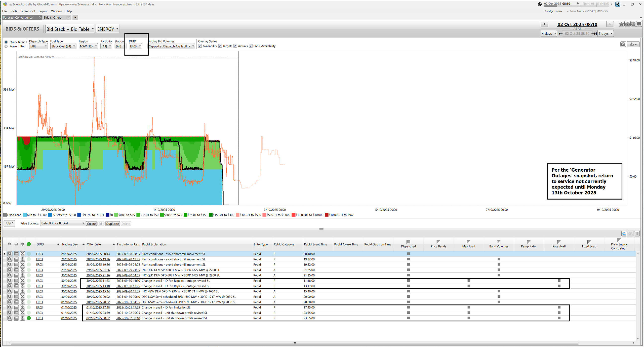Click the star favourite icon
The image size is (644, 347).
coord(621,24)
